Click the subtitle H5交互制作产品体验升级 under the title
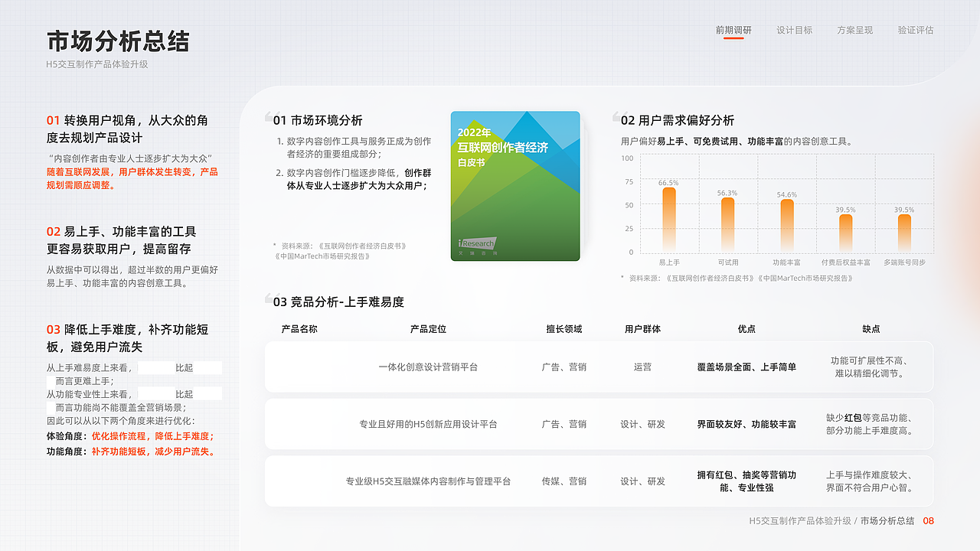980x551 pixels. pos(97,64)
